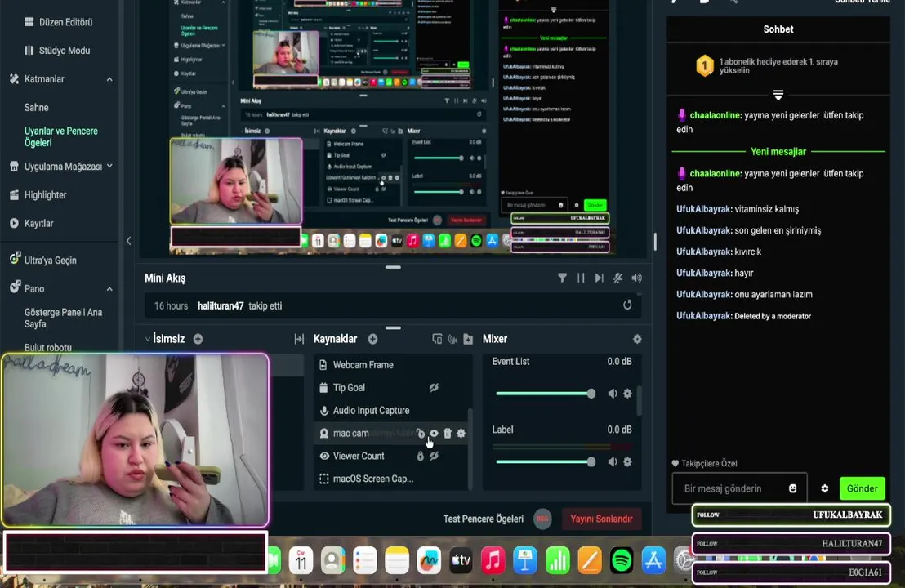Open Kayıtlar in sidebar
Screen dimensions: 905x588
pyautogui.click(x=33, y=223)
